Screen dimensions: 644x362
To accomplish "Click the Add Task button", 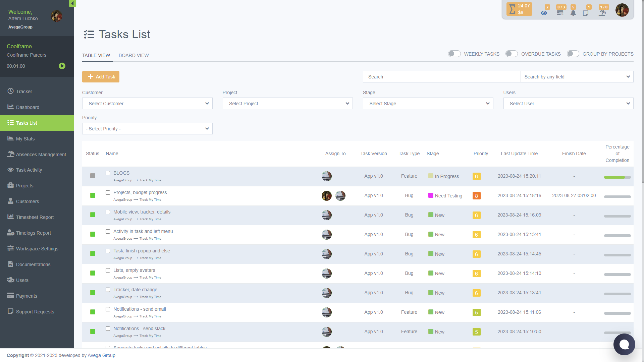I will pos(101,77).
